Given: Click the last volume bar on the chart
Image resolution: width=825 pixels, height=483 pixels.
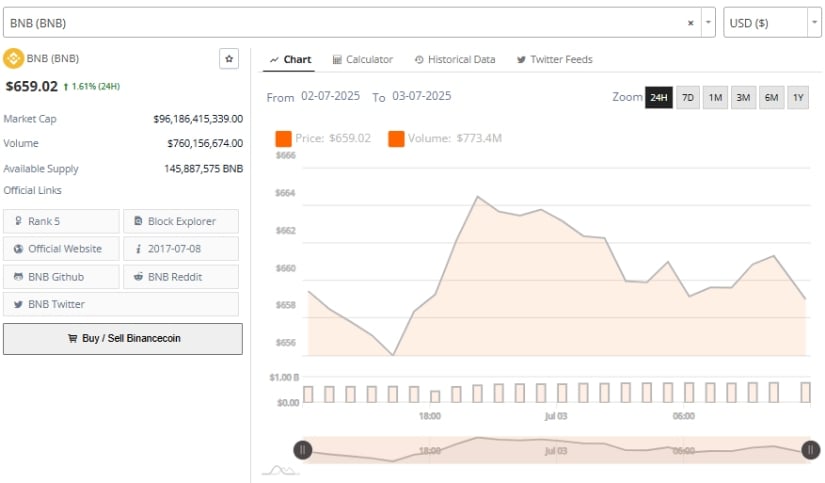Looking at the screenshot, I should click(x=806, y=393).
